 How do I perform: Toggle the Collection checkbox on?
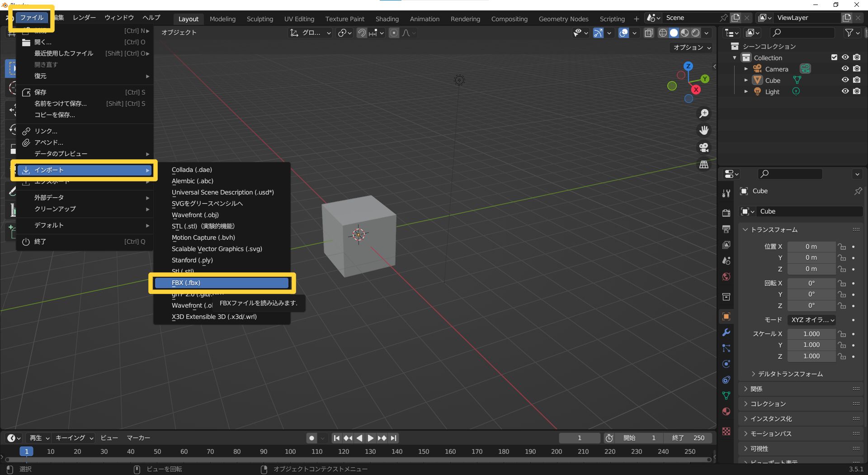(x=834, y=57)
